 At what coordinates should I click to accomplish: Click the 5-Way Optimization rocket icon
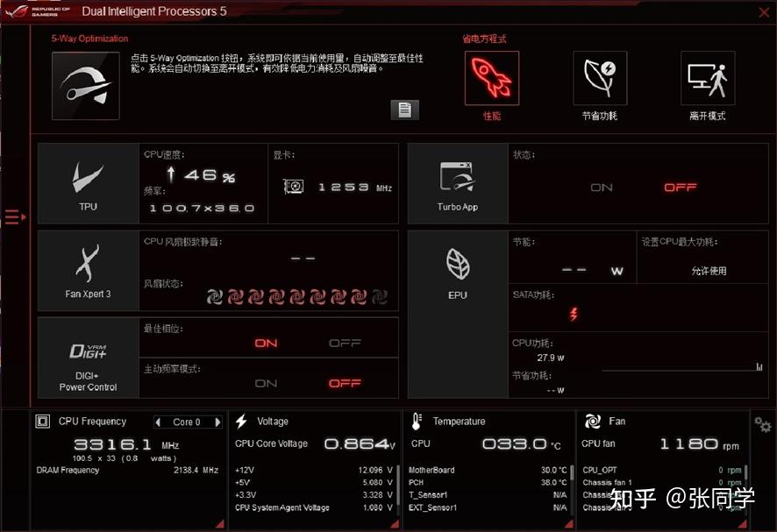pos(85,86)
